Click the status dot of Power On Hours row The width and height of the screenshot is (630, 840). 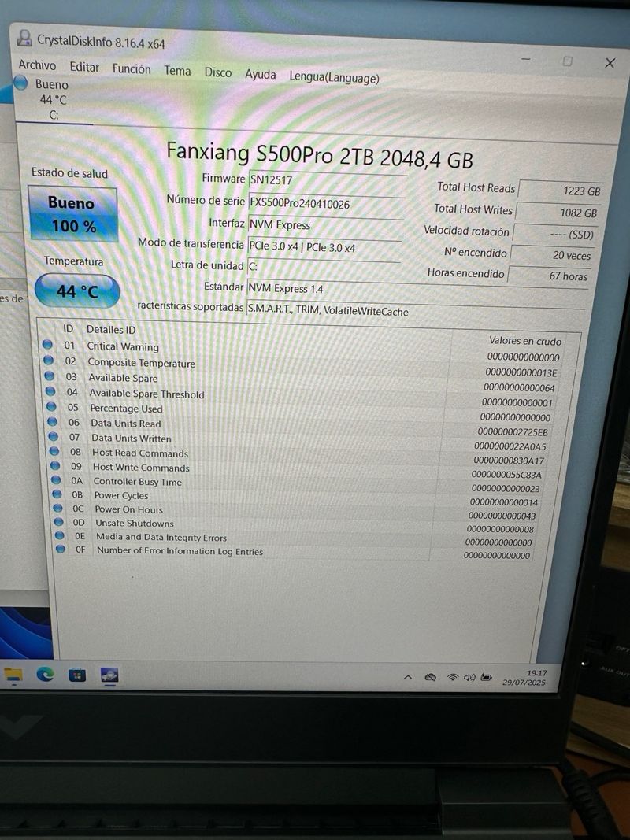coord(57,508)
